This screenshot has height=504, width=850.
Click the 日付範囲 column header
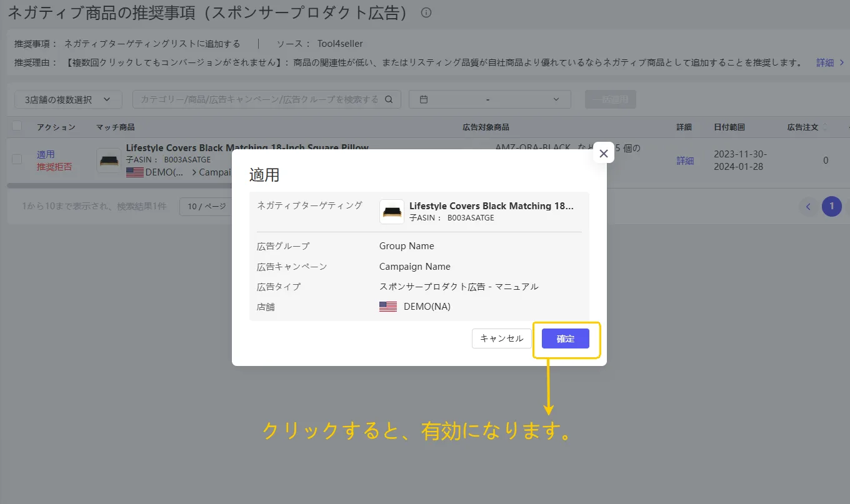click(729, 127)
